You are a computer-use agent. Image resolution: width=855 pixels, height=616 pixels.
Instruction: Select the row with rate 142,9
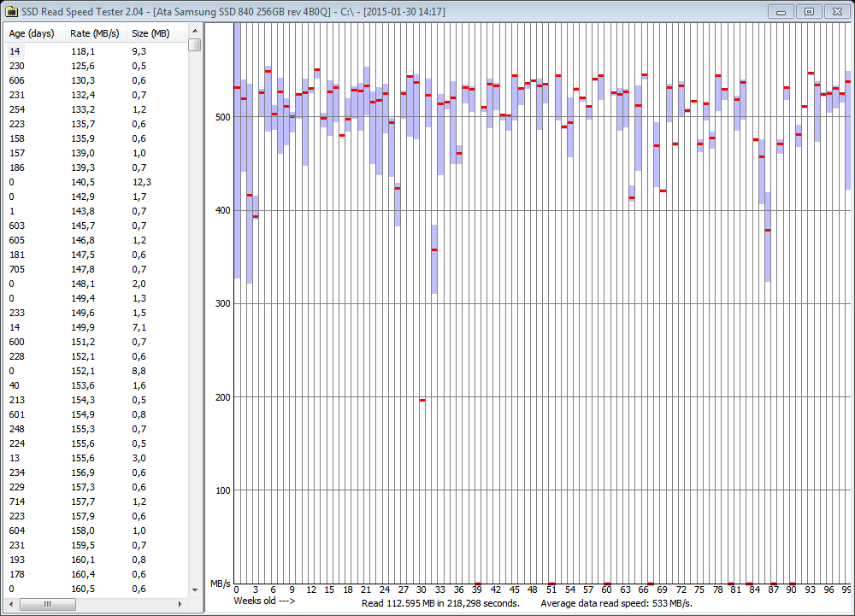tap(96, 197)
